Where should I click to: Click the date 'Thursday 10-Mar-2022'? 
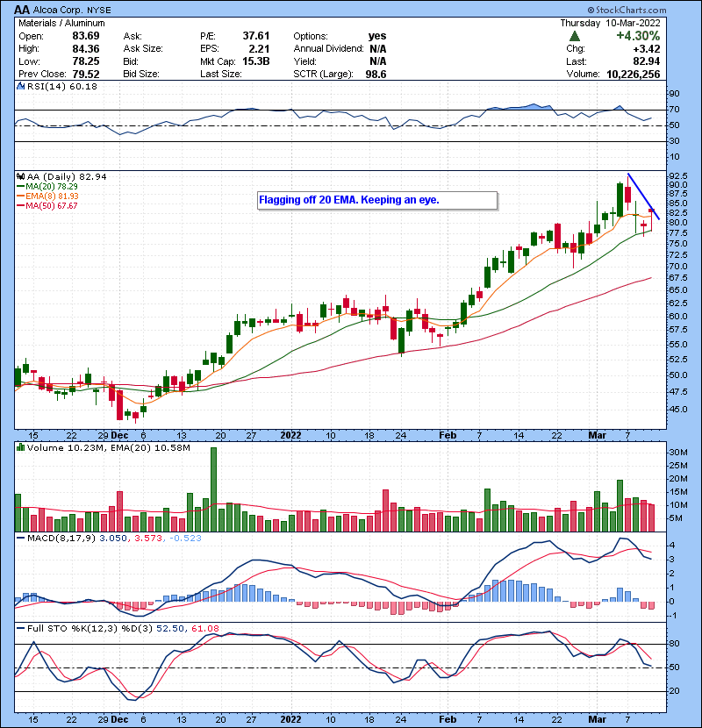pos(610,23)
